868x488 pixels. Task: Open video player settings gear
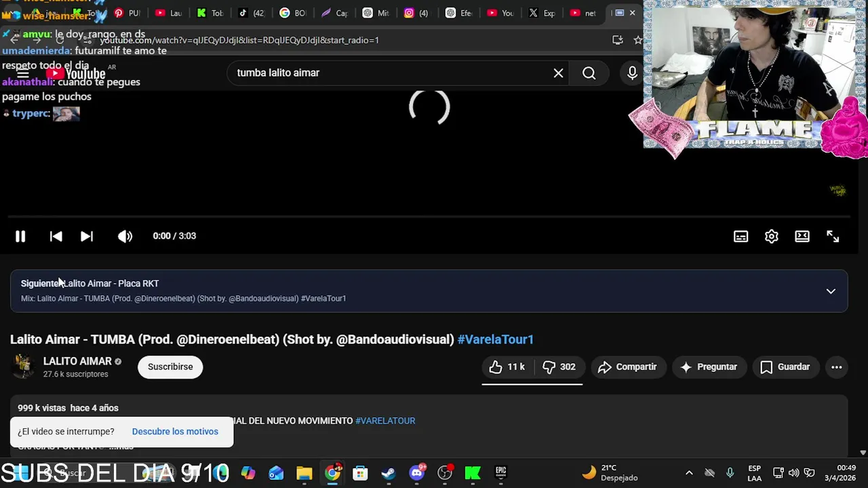pyautogui.click(x=772, y=236)
